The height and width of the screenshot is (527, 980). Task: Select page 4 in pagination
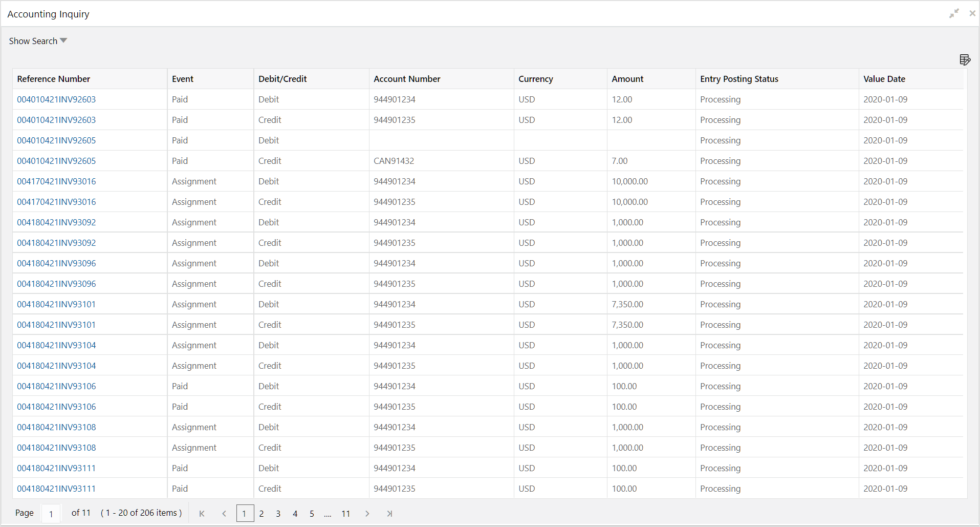295,514
